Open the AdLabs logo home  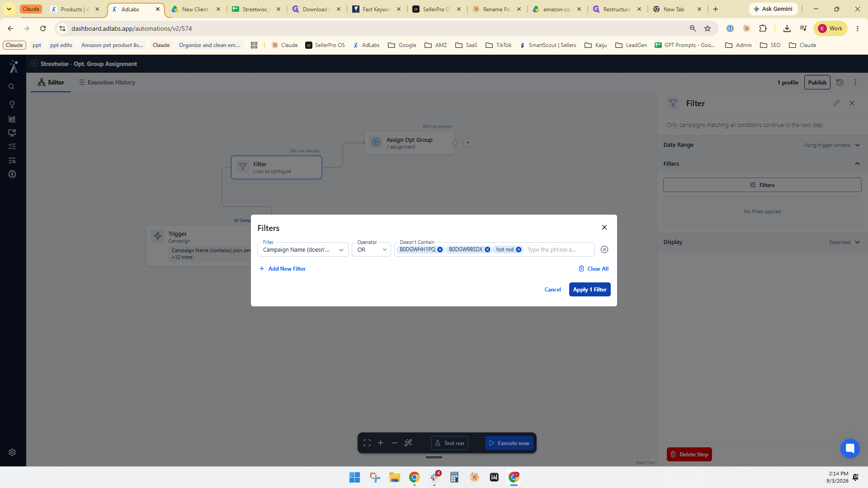(x=14, y=67)
